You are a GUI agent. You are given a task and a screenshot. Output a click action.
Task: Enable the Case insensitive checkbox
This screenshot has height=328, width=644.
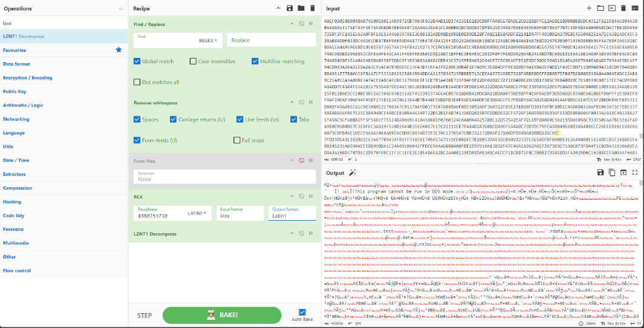coord(193,61)
